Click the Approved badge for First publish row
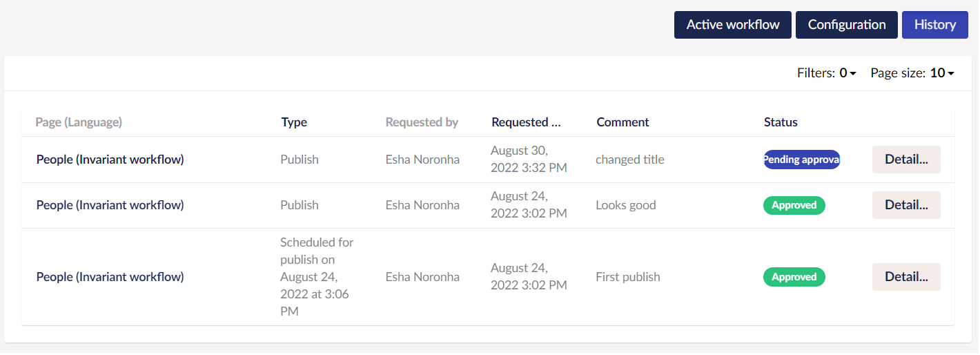Screen dimensions: 980x355 (794, 277)
